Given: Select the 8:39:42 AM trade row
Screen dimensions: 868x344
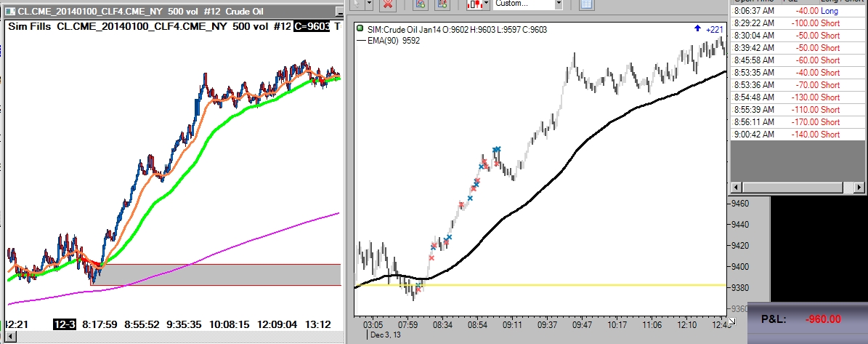Looking at the screenshot, I should coord(797,48).
